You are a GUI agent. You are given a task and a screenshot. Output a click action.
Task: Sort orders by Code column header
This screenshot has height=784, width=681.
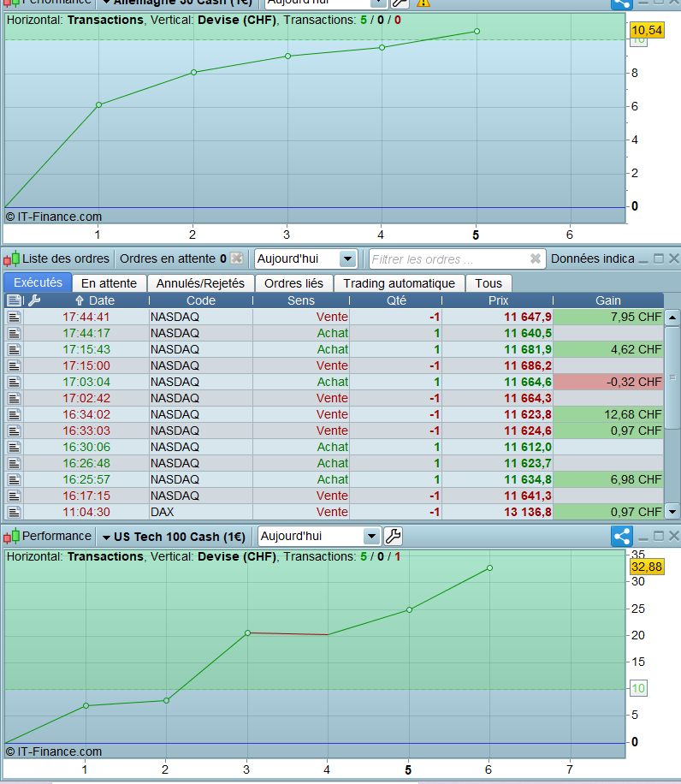pos(201,300)
